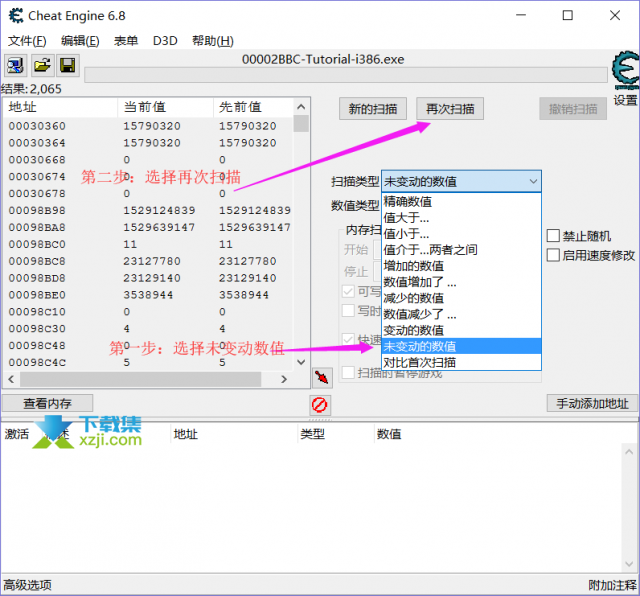Open the 表单 menu
The image size is (640, 596).
click(126, 41)
